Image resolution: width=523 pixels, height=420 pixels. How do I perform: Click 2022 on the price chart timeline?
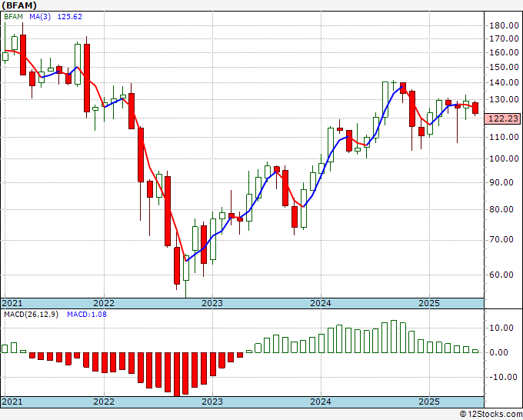pos(104,303)
